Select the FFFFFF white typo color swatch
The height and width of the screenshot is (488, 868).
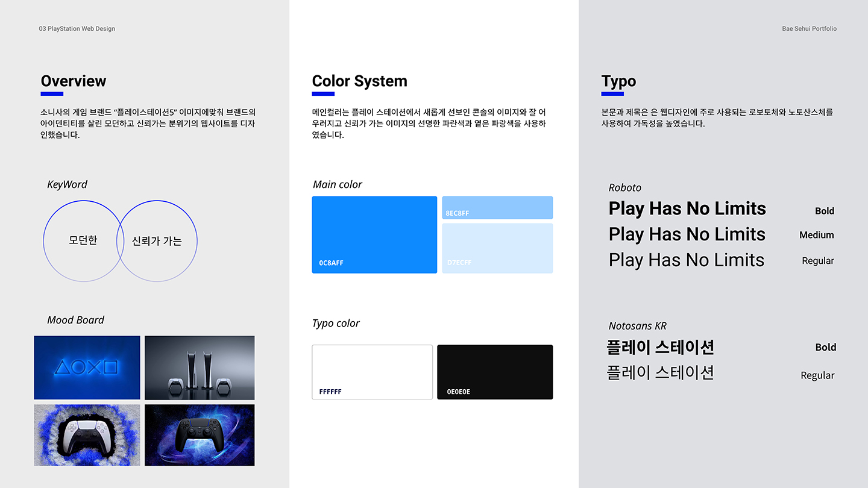[x=372, y=372]
